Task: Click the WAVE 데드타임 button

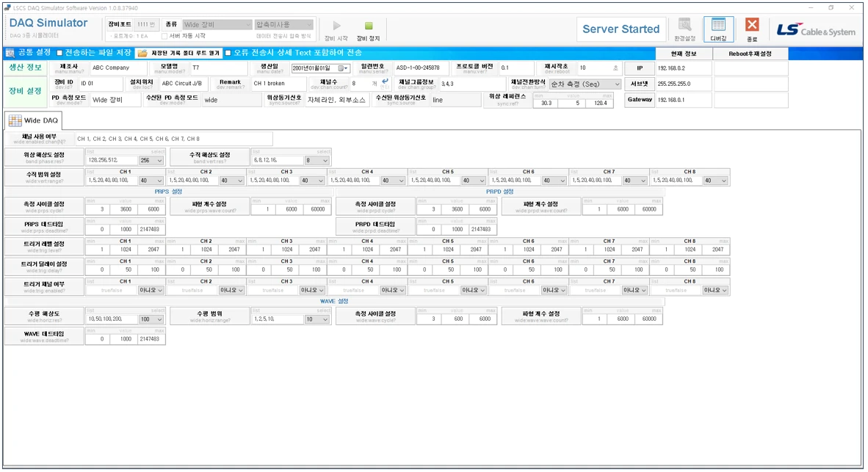Action: click(44, 336)
